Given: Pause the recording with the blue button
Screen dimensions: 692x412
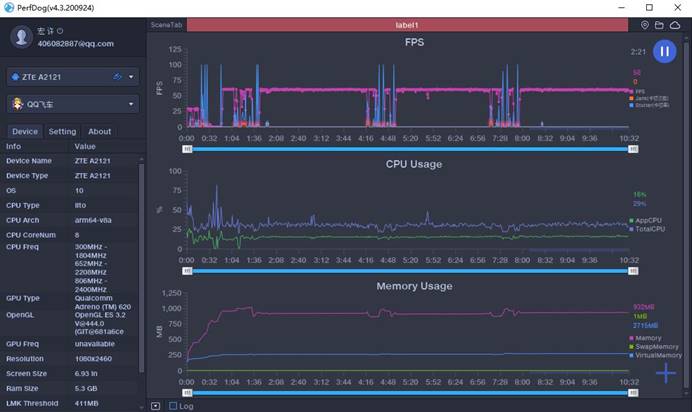Looking at the screenshot, I should (x=664, y=52).
